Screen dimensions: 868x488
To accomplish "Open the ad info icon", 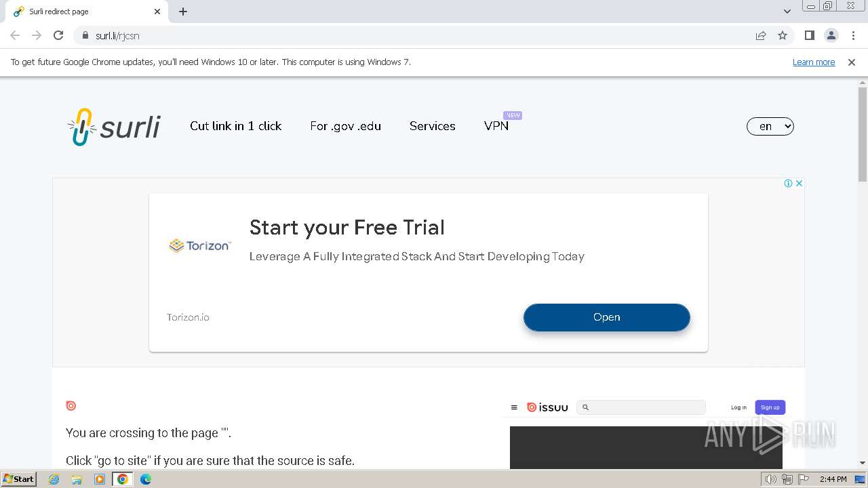I will (x=789, y=183).
